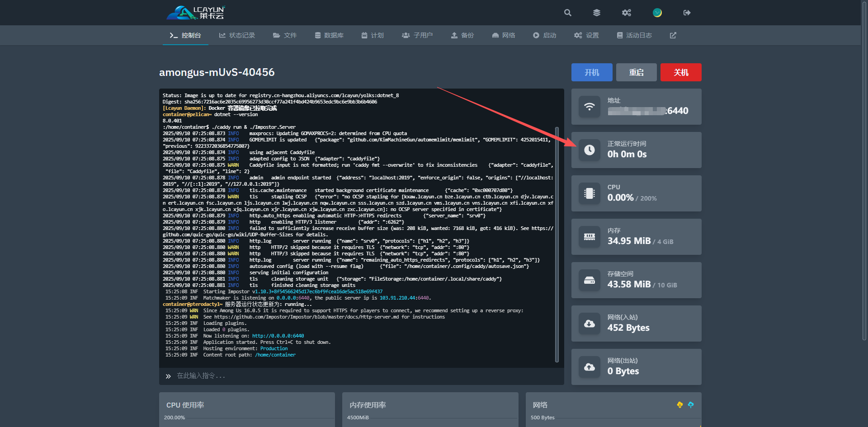Click the console output scrollbar

[557, 244]
